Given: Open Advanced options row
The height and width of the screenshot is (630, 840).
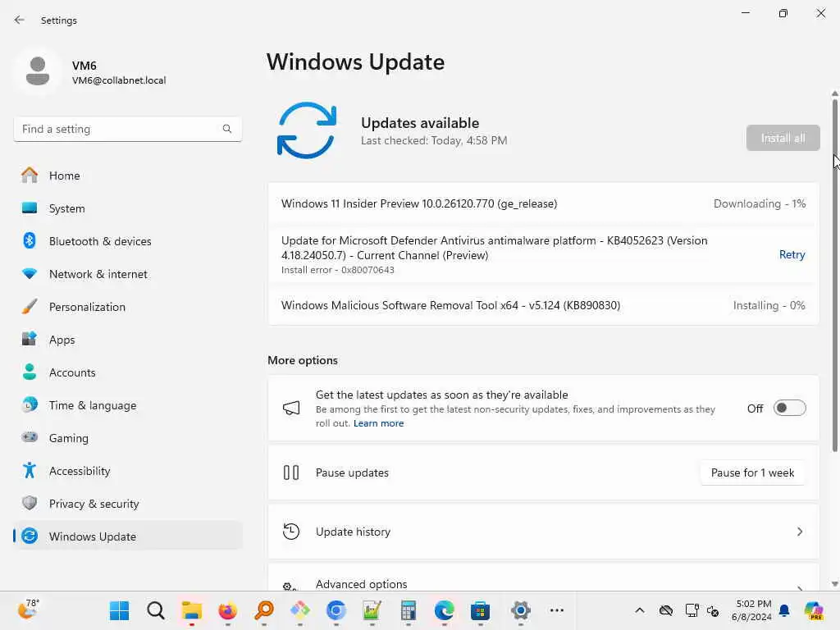Looking at the screenshot, I should coord(543,578).
